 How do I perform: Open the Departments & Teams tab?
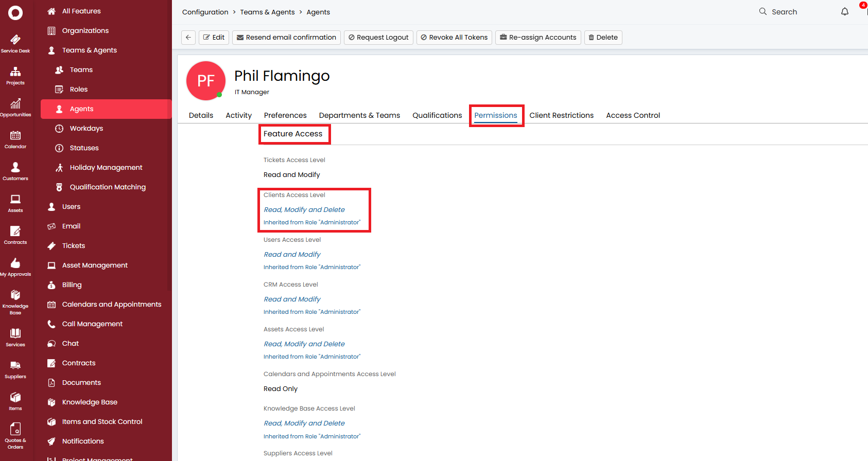[359, 115]
